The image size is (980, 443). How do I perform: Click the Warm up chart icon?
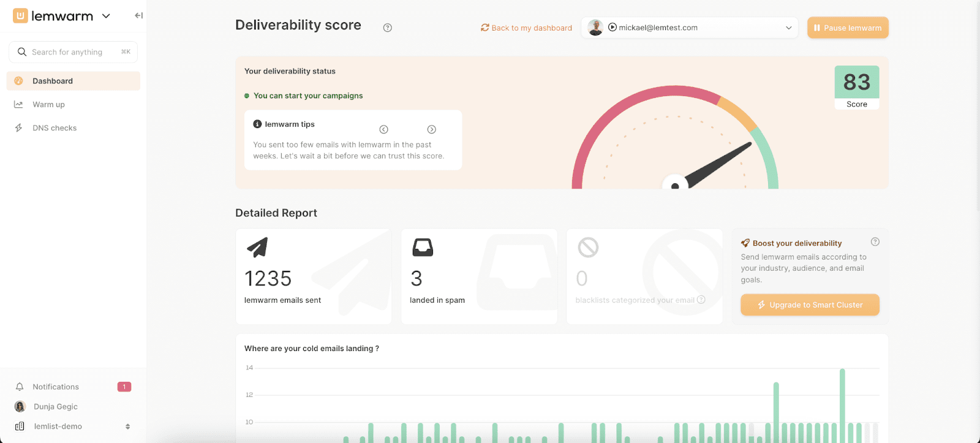tap(19, 104)
